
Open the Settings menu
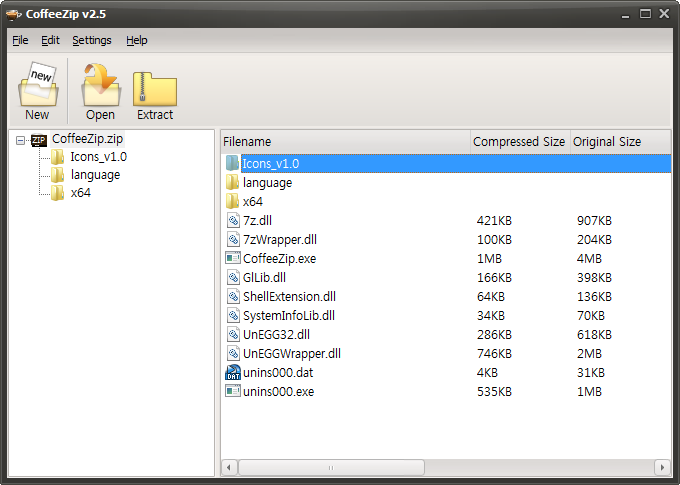92,40
